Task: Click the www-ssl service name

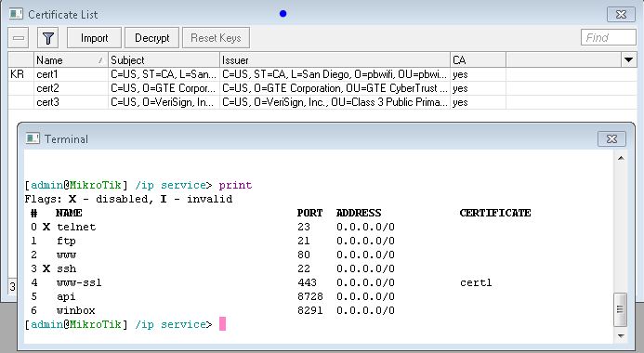Action: (79, 282)
